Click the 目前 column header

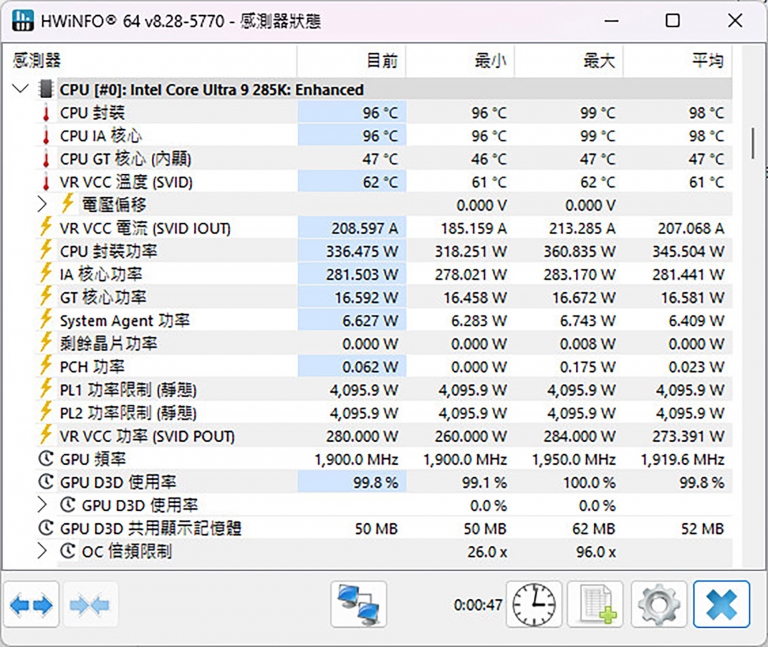point(352,61)
